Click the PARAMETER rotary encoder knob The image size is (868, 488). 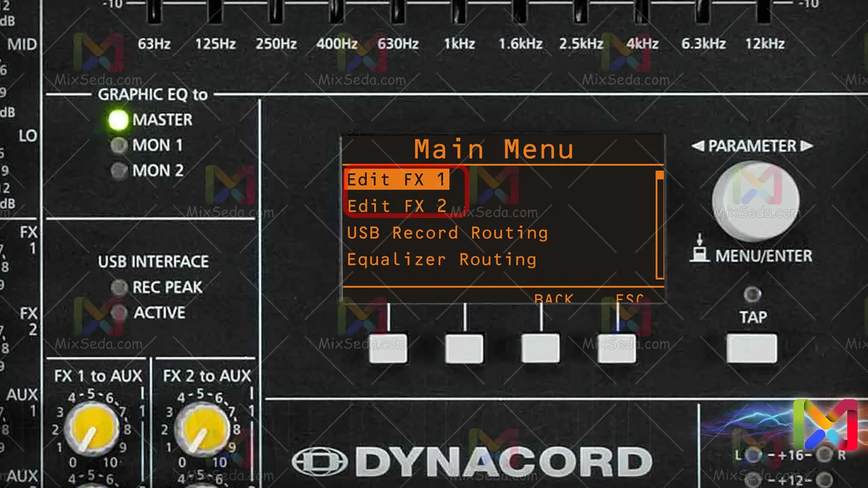pos(755,201)
